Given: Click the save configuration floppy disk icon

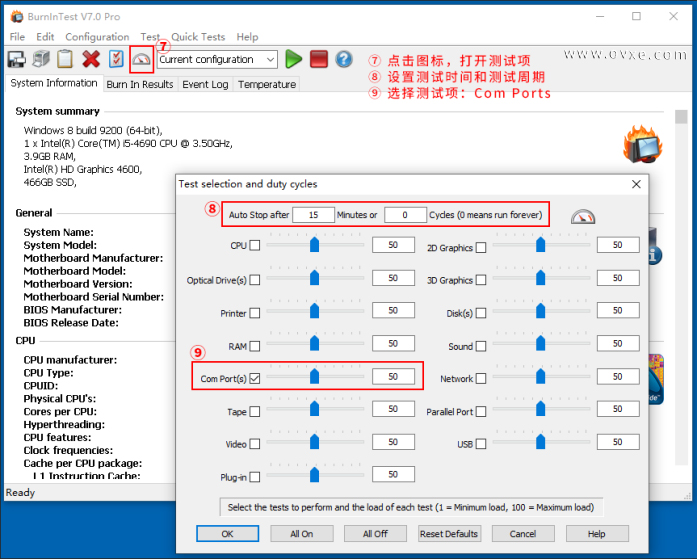Looking at the screenshot, I should coord(16,59).
